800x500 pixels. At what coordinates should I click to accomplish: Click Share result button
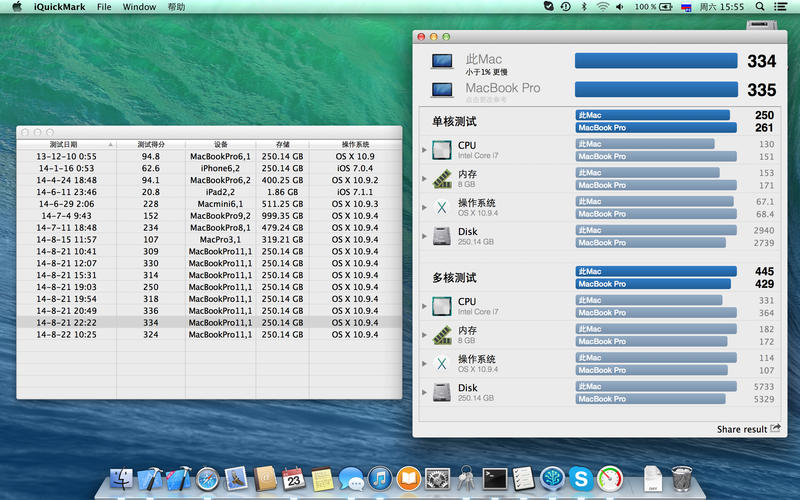pyautogui.click(x=748, y=429)
